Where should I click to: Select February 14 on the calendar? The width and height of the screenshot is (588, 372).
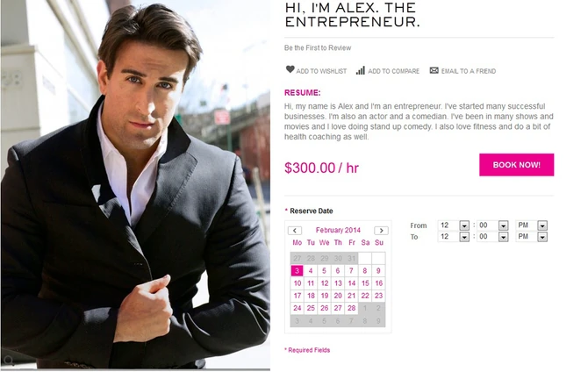pyautogui.click(x=351, y=283)
